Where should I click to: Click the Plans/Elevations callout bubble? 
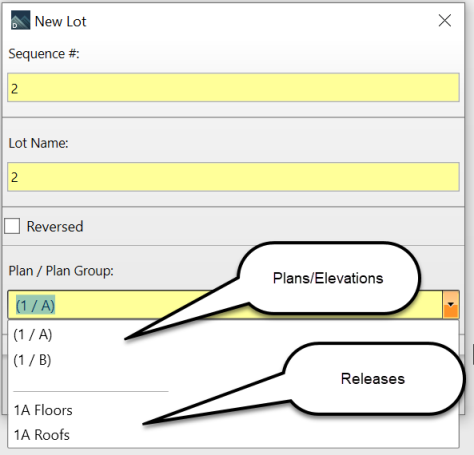click(x=328, y=278)
